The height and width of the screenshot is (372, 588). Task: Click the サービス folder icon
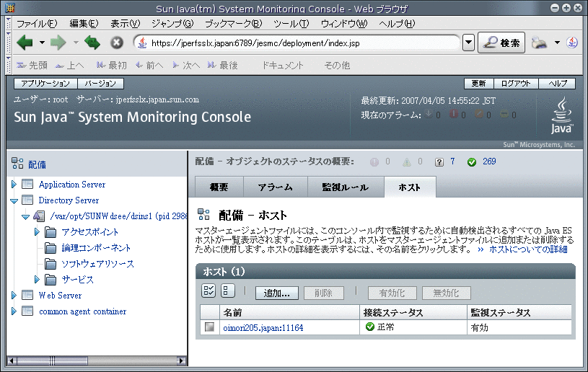coord(51,280)
